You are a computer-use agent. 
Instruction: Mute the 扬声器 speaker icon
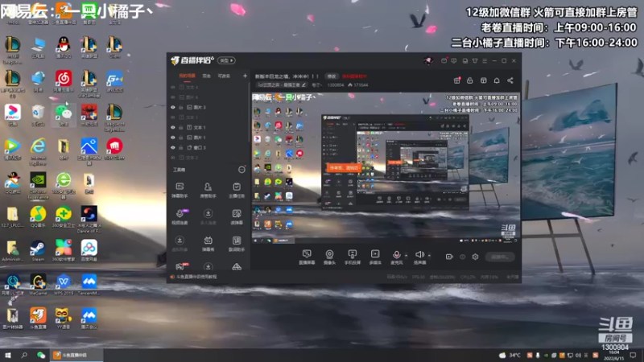[419, 255]
